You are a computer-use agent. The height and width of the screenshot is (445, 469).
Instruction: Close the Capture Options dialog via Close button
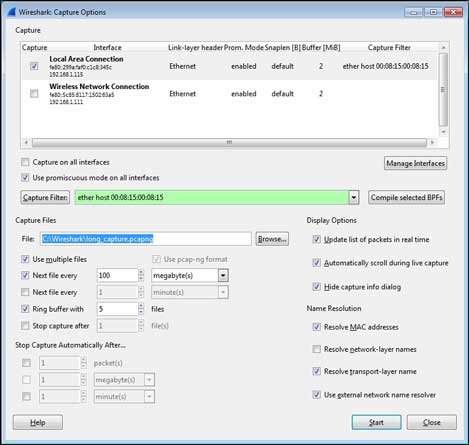coord(432,422)
